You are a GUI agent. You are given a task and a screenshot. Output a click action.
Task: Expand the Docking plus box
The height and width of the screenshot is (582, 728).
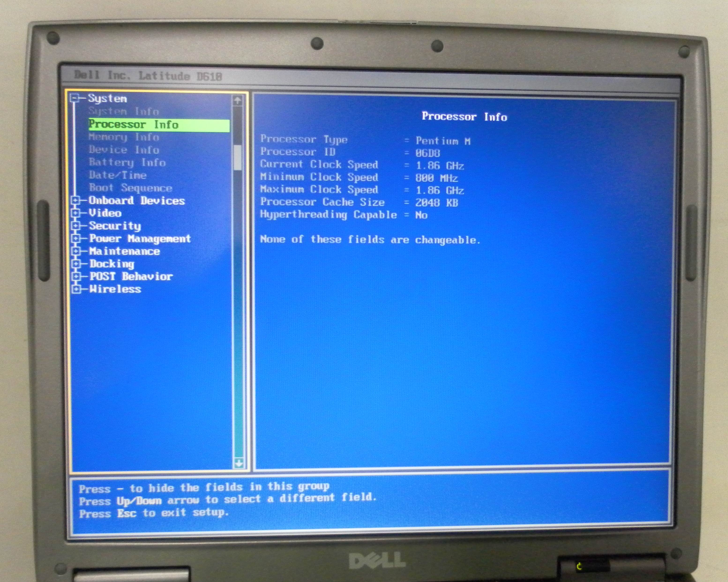click(76, 264)
